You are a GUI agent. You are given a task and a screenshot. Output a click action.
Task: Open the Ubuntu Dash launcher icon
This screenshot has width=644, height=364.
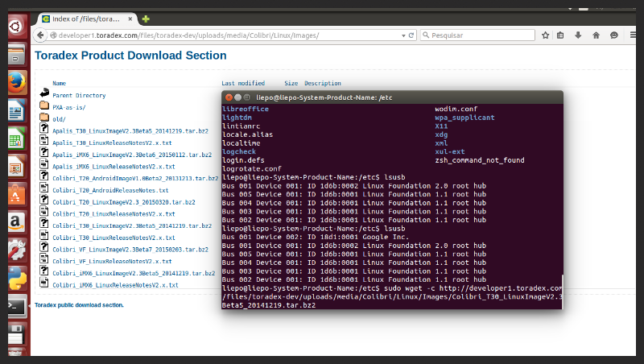pos(16,27)
